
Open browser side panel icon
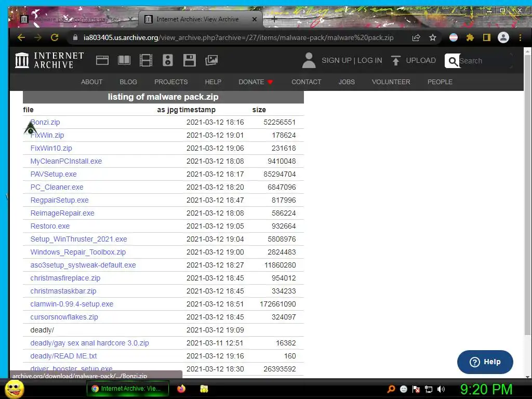pyautogui.click(x=486, y=37)
